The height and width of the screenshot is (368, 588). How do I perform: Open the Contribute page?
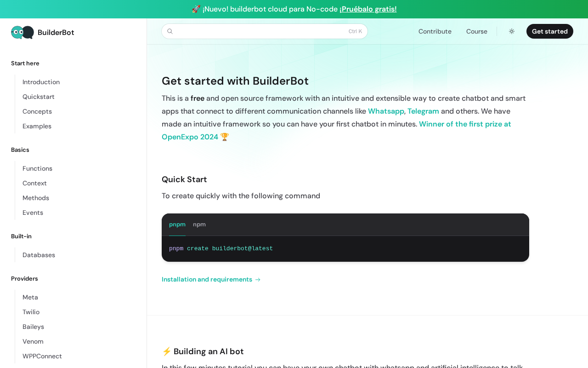click(435, 31)
